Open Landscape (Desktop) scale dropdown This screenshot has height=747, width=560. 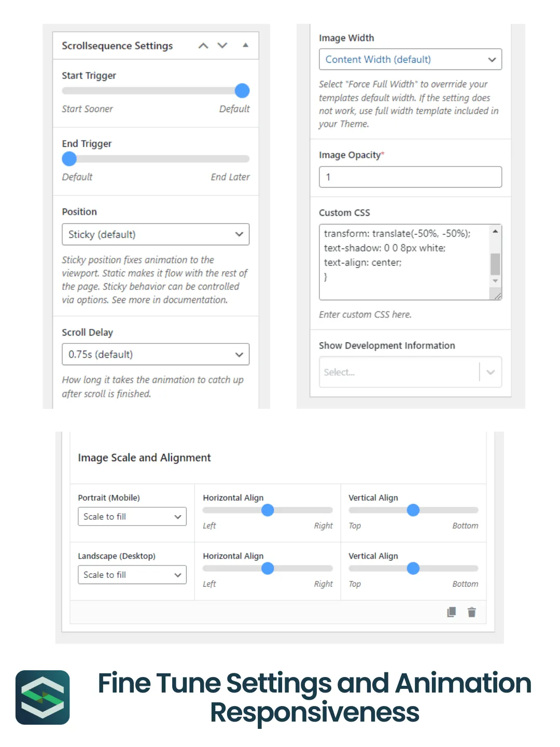coord(132,575)
